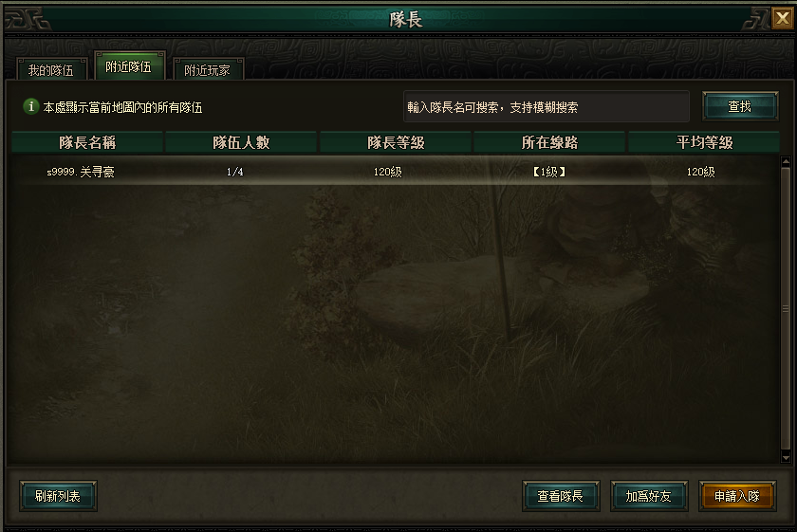Click the scrollbar down arrow
This screenshot has height=532, width=797.
tap(786, 458)
